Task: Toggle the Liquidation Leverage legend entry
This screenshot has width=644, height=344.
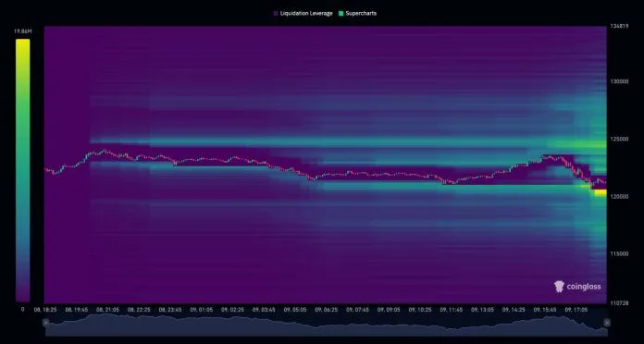Action: pos(303,13)
